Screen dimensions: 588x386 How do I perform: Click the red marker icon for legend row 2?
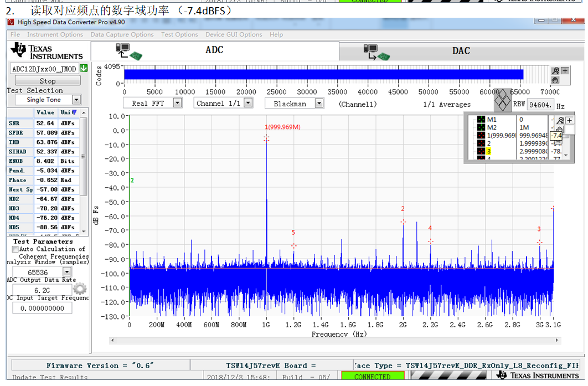(481, 143)
